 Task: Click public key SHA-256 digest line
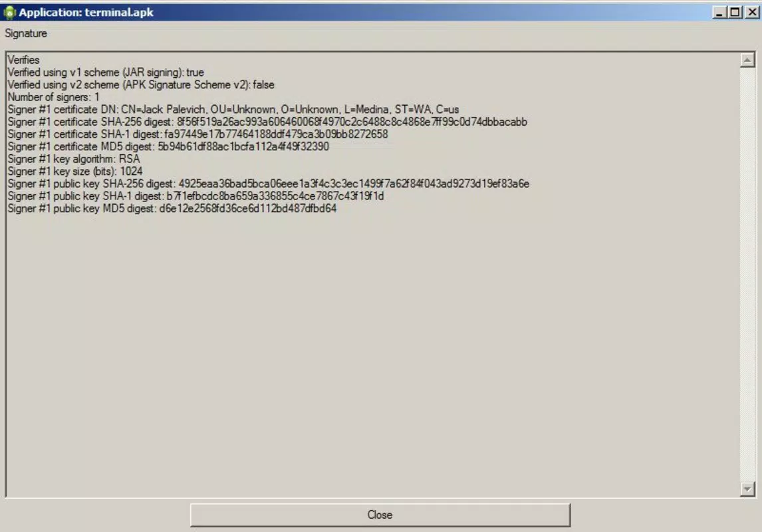pos(268,184)
